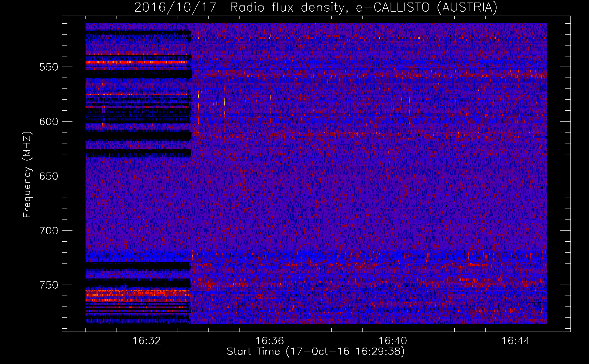Click the 750 frequency tick label
This screenshot has width=589, height=364.
[x=49, y=285]
